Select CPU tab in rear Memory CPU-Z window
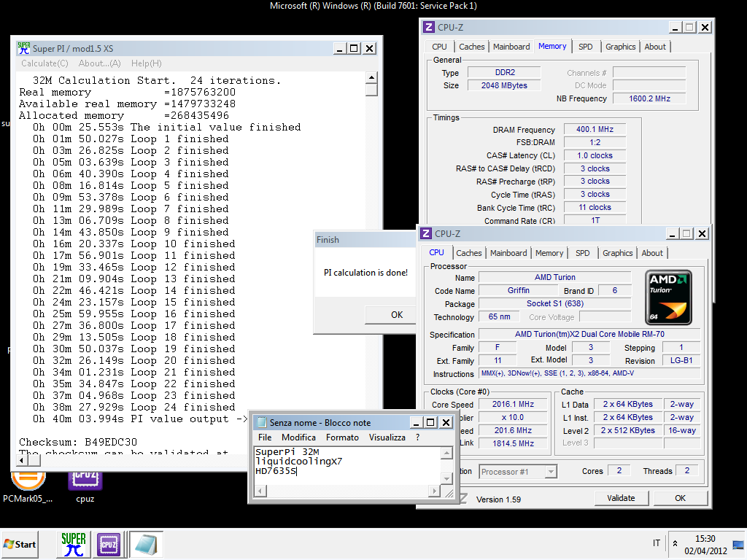 coord(439,47)
